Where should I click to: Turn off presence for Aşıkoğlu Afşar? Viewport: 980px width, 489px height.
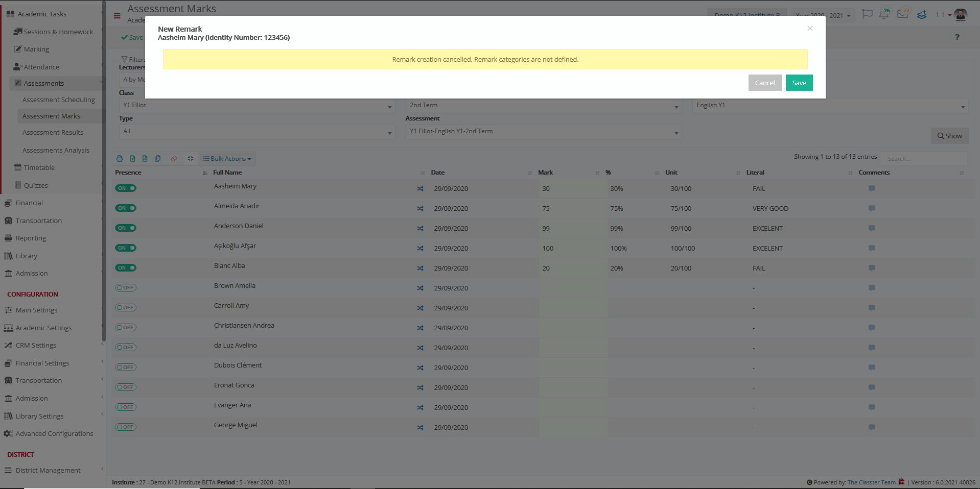click(x=126, y=248)
